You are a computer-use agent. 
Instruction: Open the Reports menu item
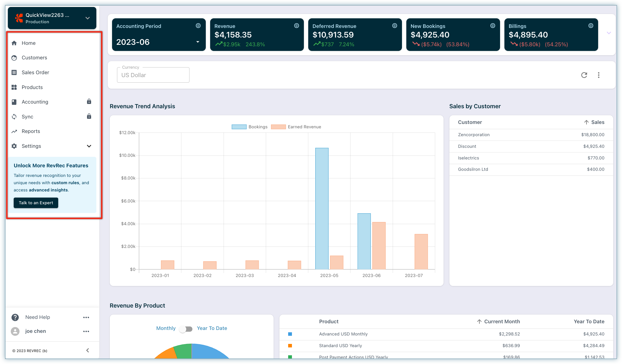click(x=31, y=131)
